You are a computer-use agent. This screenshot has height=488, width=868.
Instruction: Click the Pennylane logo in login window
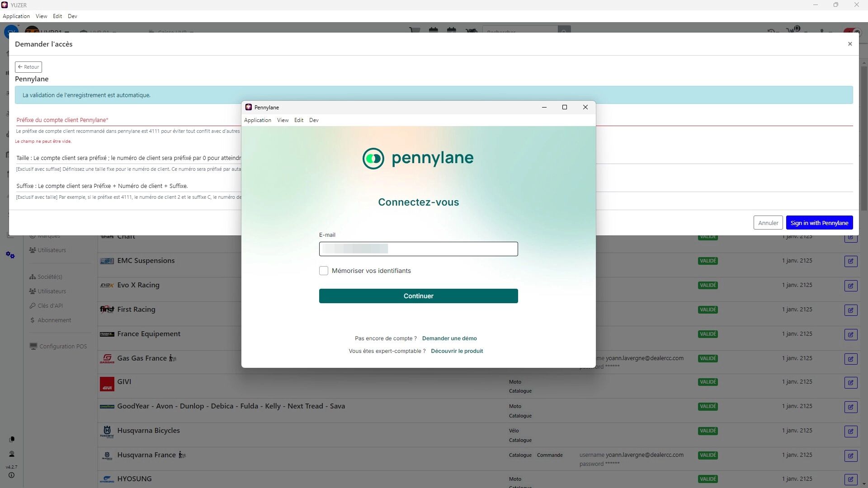click(x=418, y=158)
